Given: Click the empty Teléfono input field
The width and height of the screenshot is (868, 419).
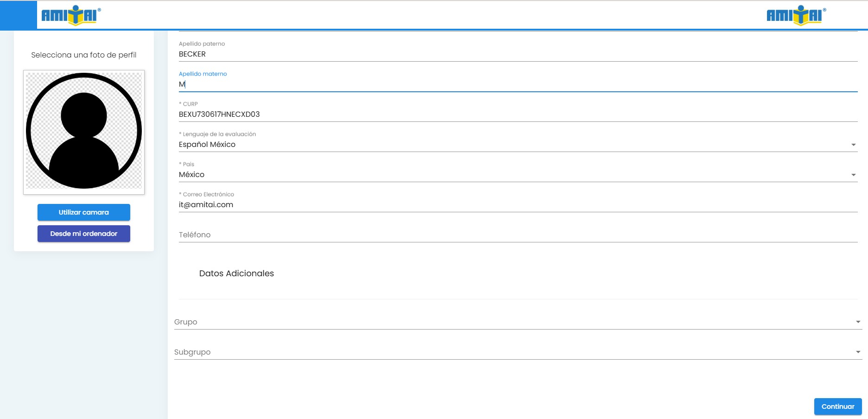Looking at the screenshot, I should 510,235.
